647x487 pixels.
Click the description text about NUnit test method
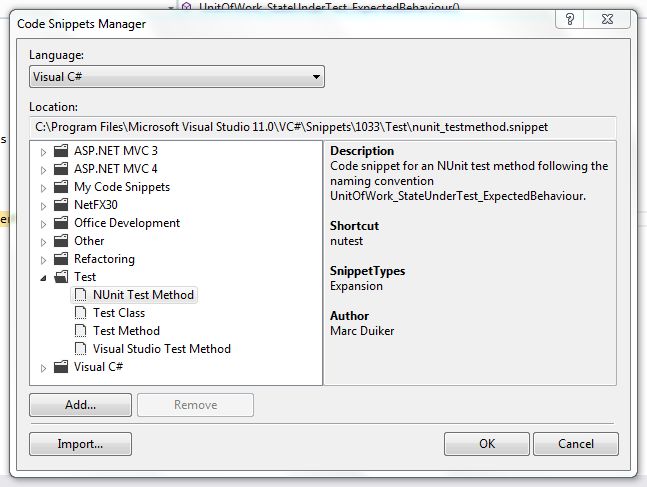469,181
